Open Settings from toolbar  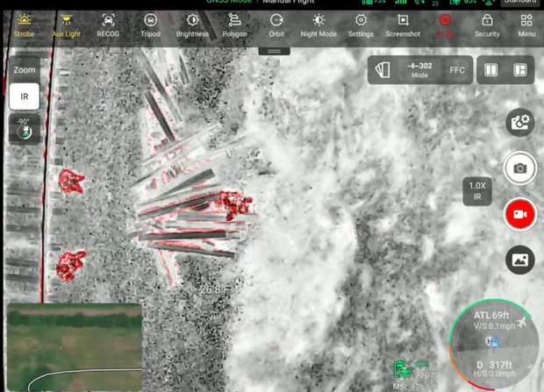pyautogui.click(x=361, y=26)
